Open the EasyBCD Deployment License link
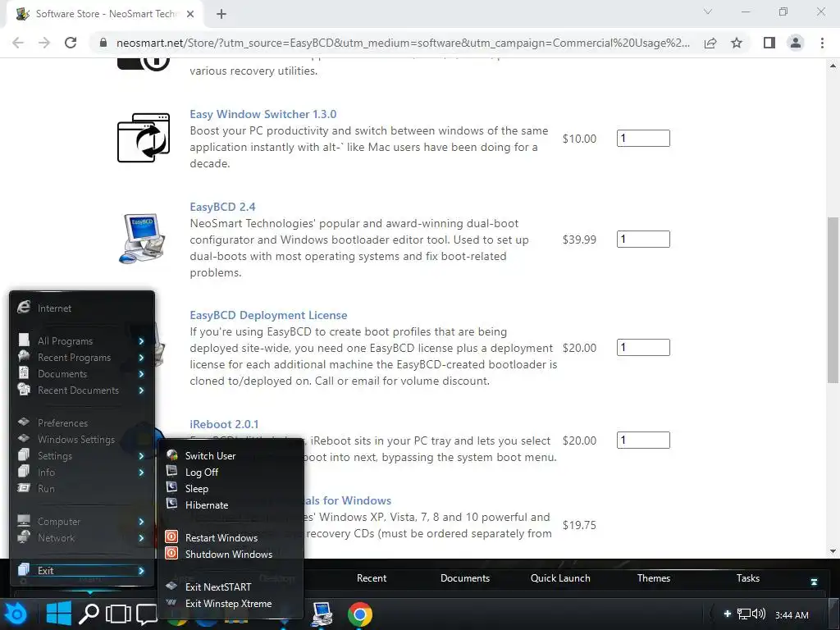This screenshot has height=630, width=840. click(x=268, y=315)
